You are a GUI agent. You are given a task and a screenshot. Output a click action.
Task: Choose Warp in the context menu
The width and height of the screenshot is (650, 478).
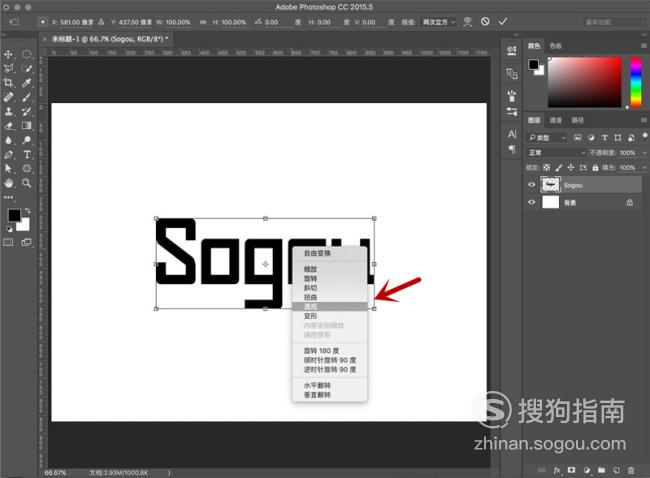coord(330,316)
